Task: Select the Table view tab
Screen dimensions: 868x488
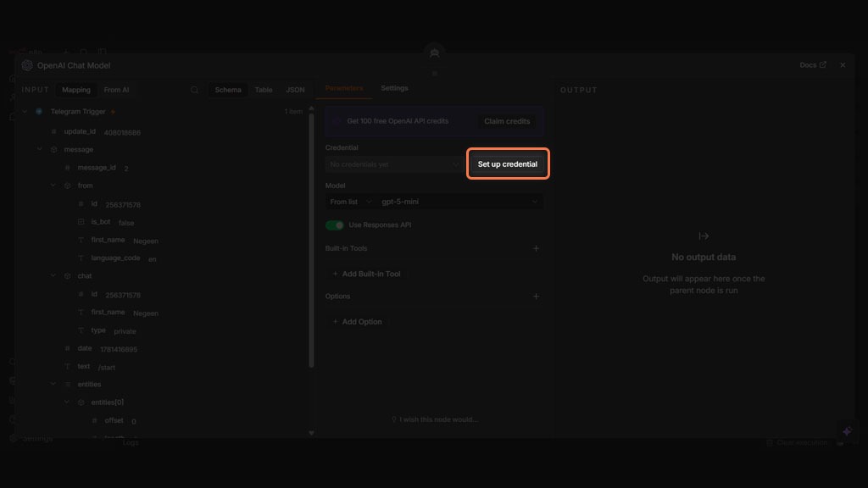Action: pyautogui.click(x=264, y=90)
